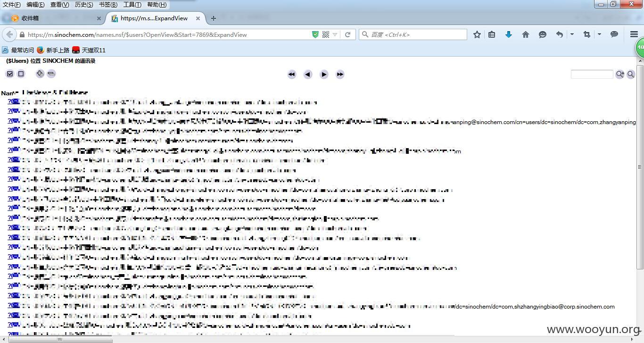Click the undo arrow toolbar icon

click(560, 34)
